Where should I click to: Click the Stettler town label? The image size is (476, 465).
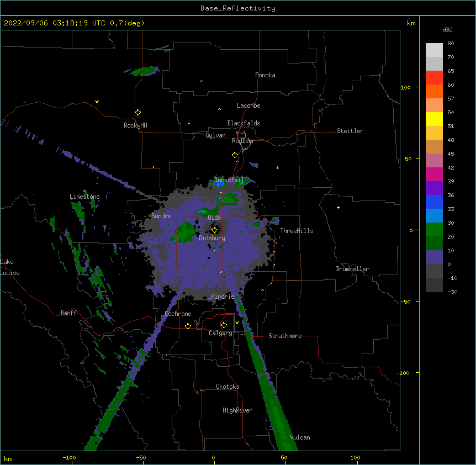(350, 131)
